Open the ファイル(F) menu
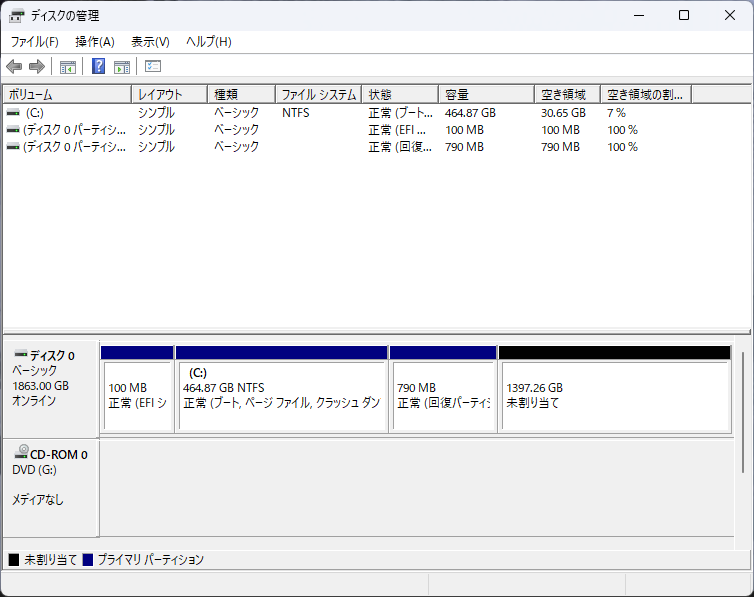The image size is (754, 597). tap(34, 42)
